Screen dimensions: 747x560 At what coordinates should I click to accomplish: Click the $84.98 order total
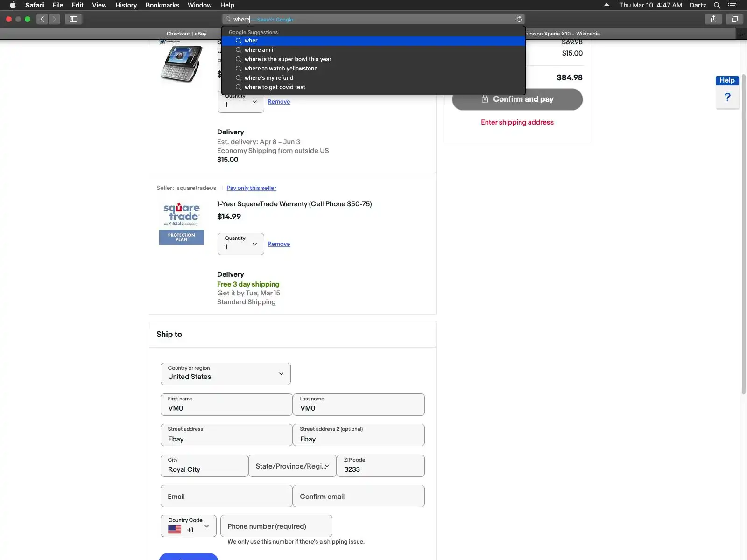pyautogui.click(x=570, y=77)
